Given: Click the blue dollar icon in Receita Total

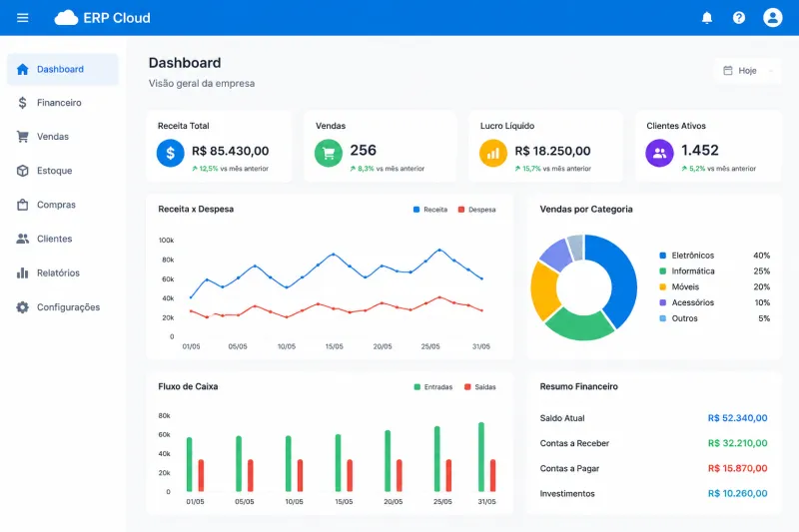Looking at the screenshot, I should click(170, 153).
